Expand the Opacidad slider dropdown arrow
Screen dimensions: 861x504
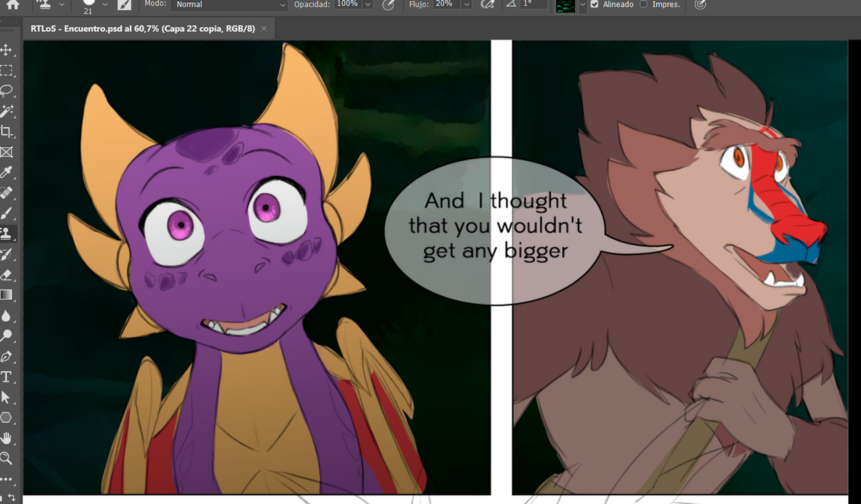click(367, 5)
